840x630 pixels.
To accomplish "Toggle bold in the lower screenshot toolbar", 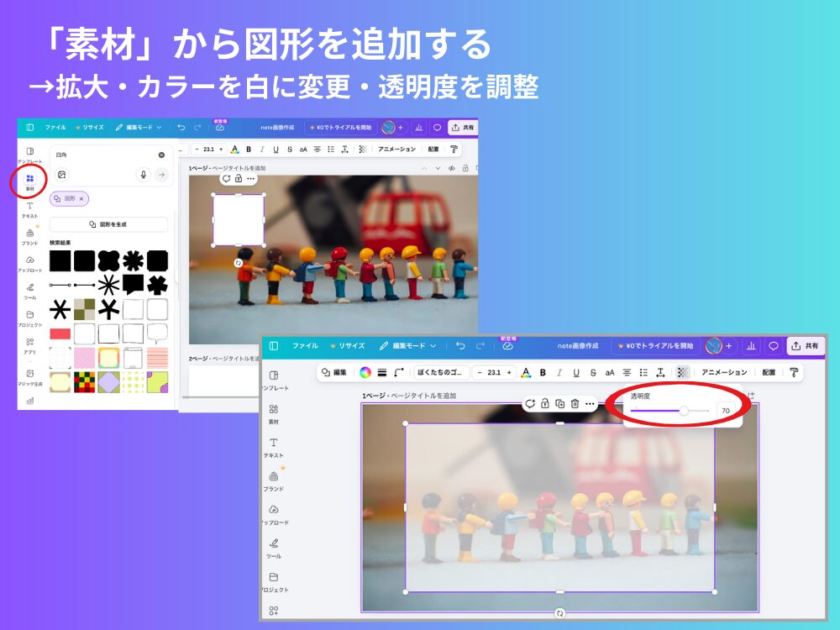I will coord(543,372).
